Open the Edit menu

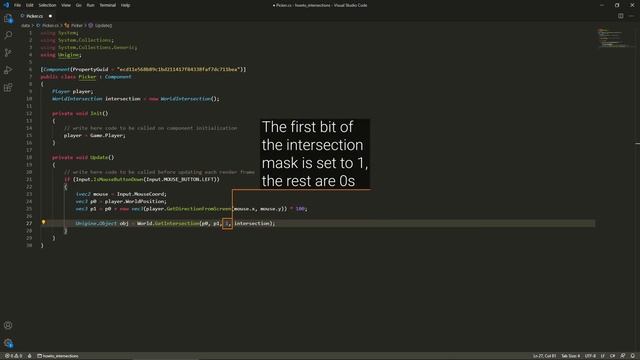click(x=29, y=5)
